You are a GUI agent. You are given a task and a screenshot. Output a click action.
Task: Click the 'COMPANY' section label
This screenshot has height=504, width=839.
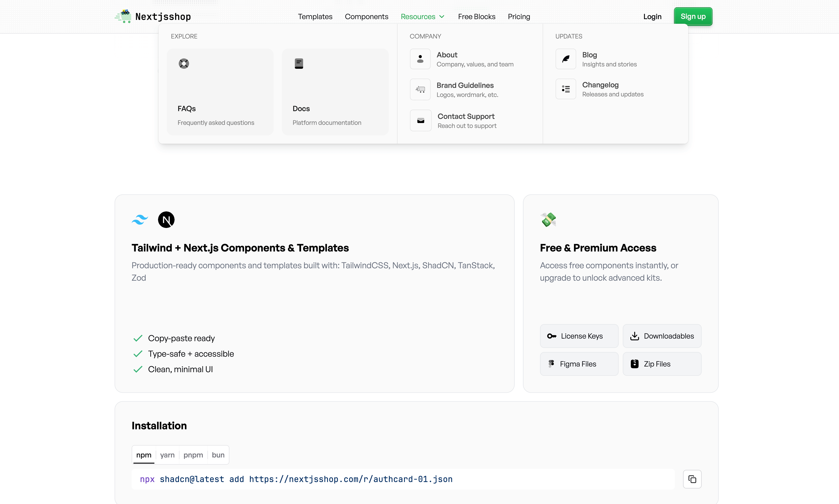pos(425,36)
